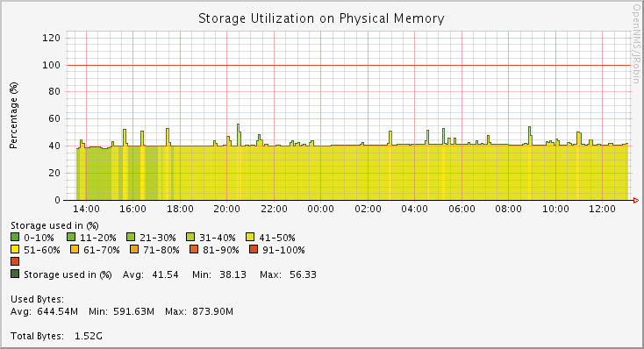Click the 0-10% legend color swatch
The height and width of the screenshot is (349, 644).
(15, 237)
